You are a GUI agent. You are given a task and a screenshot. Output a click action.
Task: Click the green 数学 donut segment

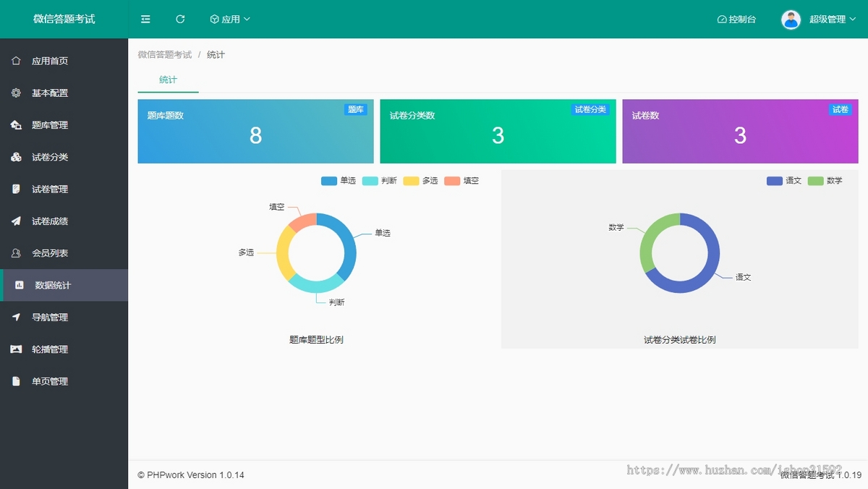click(x=649, y=239)
